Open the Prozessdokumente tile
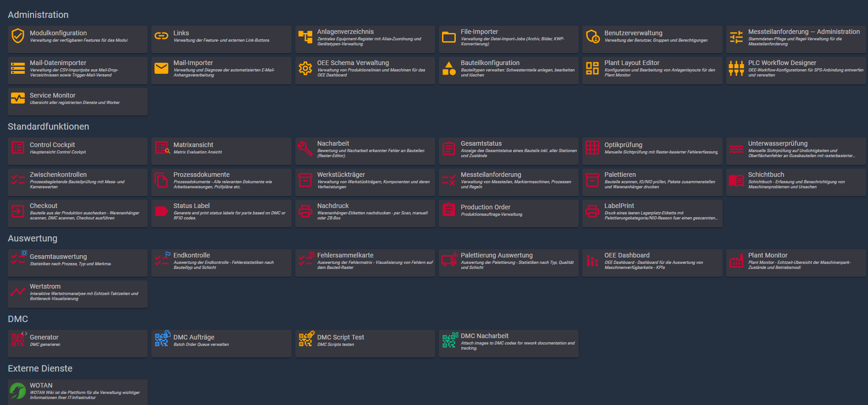Screen dimensions: 868x405 [x=221, y=182]
